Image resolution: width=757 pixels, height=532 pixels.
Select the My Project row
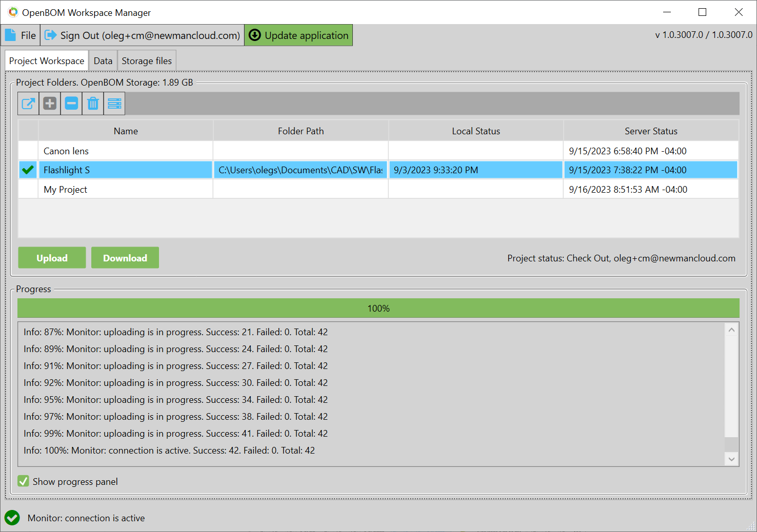point(378,190)
